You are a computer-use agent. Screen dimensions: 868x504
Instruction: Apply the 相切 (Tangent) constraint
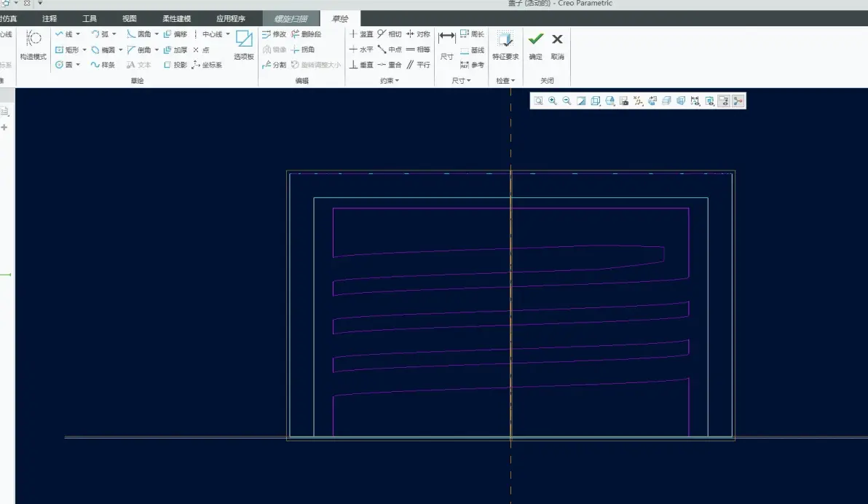pyautogui.click(x=389, y=34)
